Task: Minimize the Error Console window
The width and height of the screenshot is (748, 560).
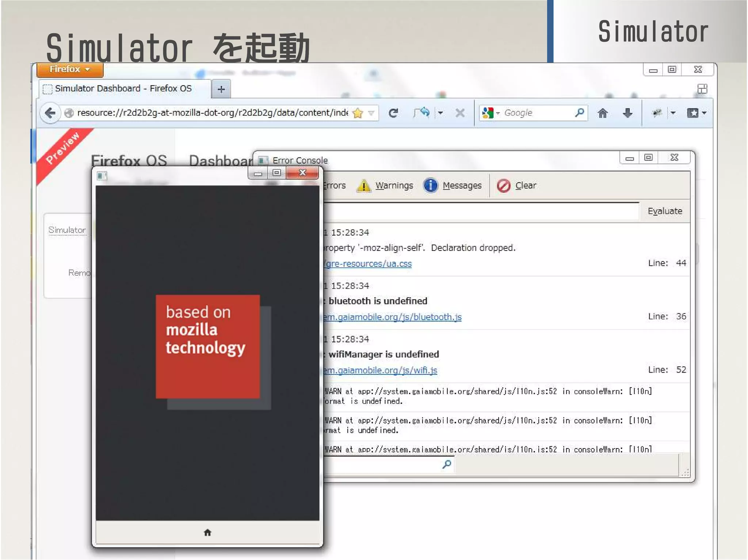Action: point(629,158)
